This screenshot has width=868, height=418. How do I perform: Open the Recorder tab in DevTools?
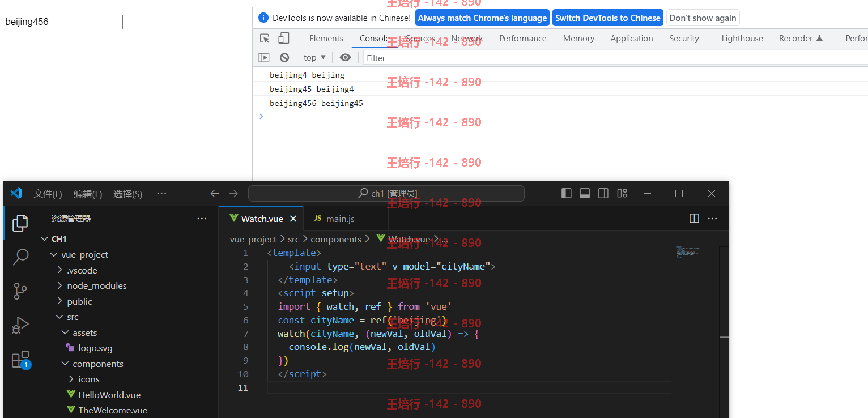coord(801,39)
